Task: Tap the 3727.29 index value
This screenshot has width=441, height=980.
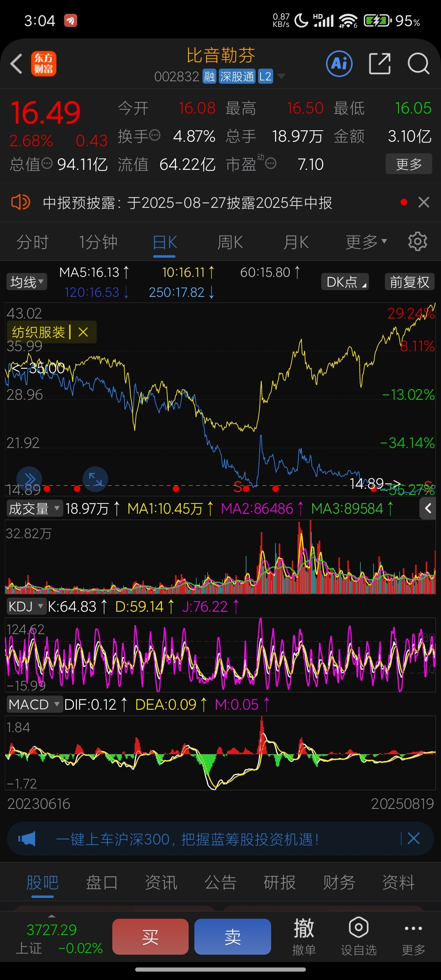Action: coord(51,930)
